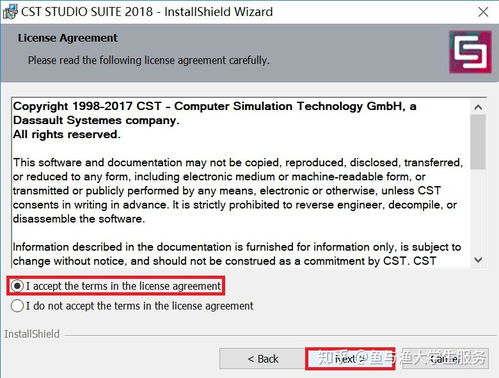Click 'disassemble the software.' text line
Screen dimensions: 499x378
[x=79, y=219]
